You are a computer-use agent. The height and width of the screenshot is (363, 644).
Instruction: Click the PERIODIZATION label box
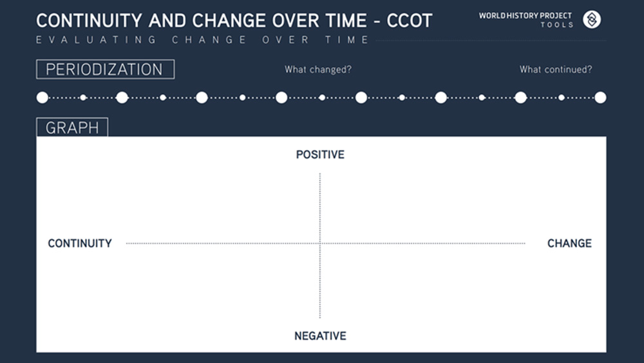[105, 69]
